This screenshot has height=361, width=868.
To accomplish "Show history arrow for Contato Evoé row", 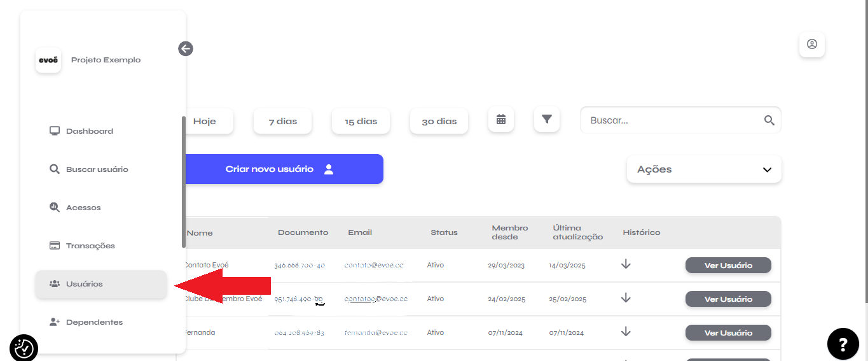I will point(626,264).
